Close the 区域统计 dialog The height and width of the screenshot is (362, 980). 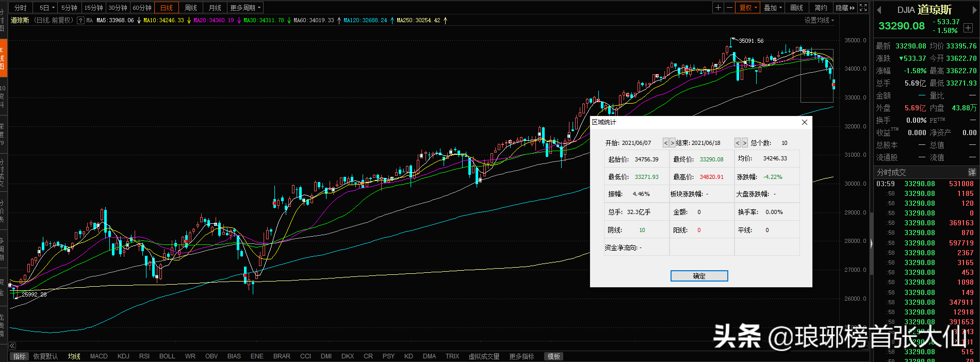[805, 122]
